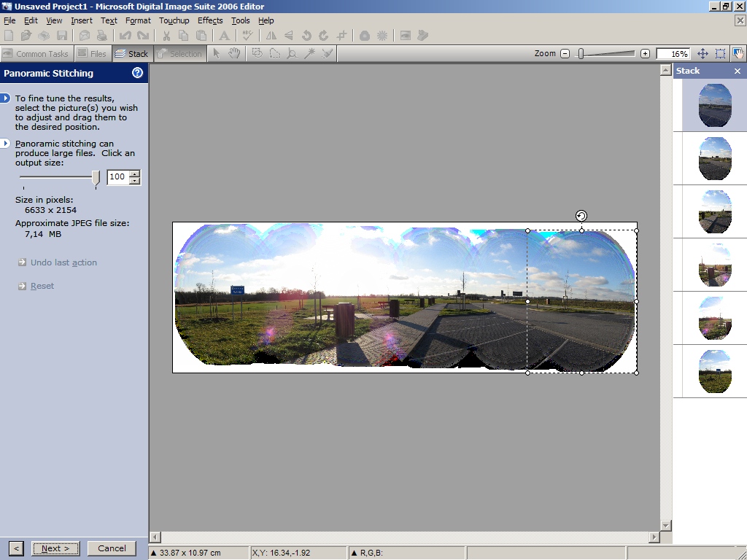Select the second thumbnail in the Stack panel

tap(715, 158)
